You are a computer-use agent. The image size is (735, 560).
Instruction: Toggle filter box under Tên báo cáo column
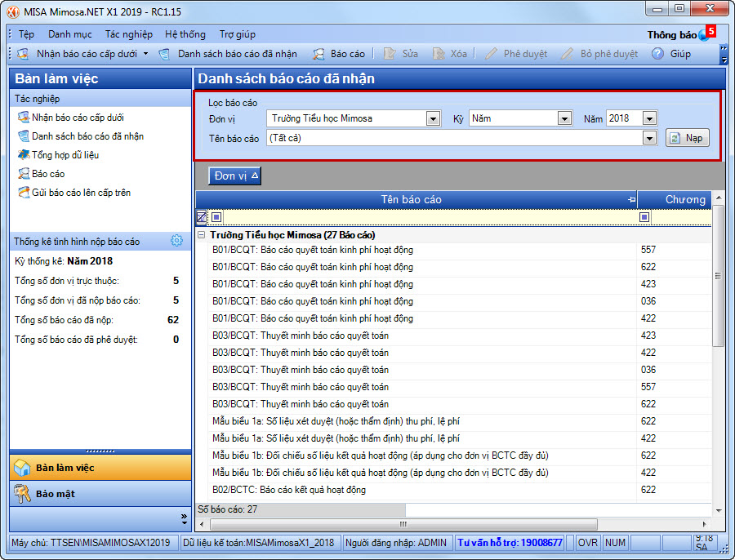pos(216,217)
